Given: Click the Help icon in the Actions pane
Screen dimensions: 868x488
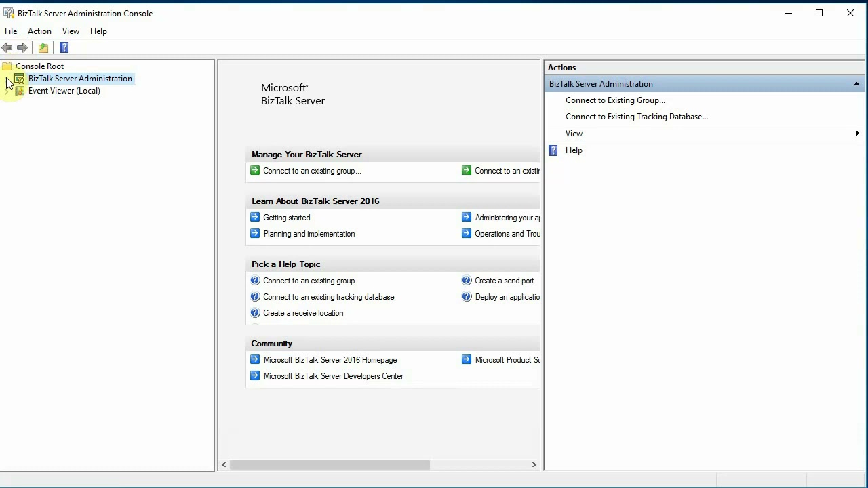Looking at the screenshot, I should [x=553, y=150].
